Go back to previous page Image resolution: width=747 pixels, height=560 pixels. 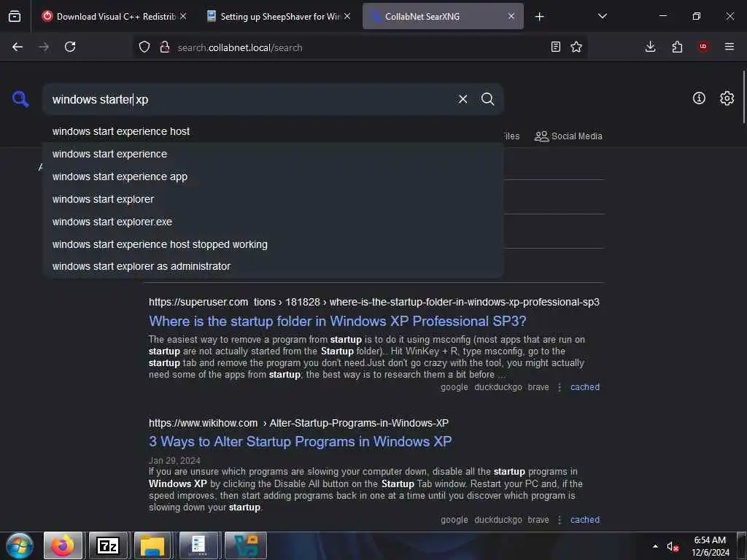click(x=18, y=47)
